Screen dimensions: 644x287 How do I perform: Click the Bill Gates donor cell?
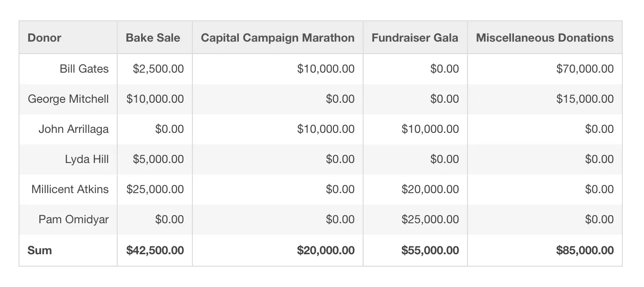[84, 69]
